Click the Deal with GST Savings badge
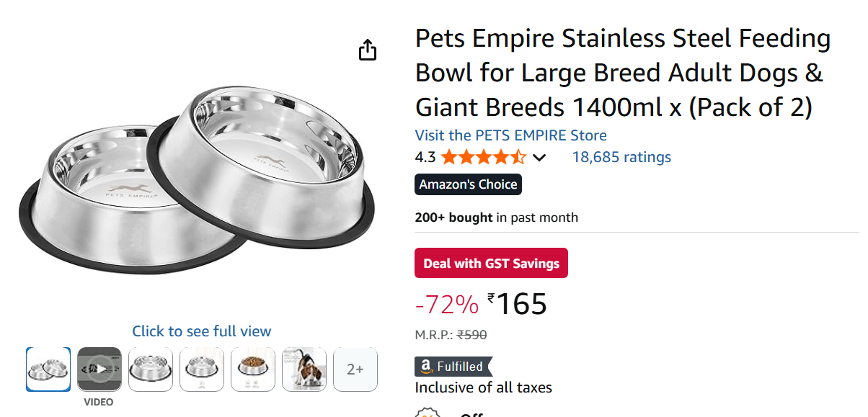This screenshot has height=417, width=868. [x=491, y=263]
